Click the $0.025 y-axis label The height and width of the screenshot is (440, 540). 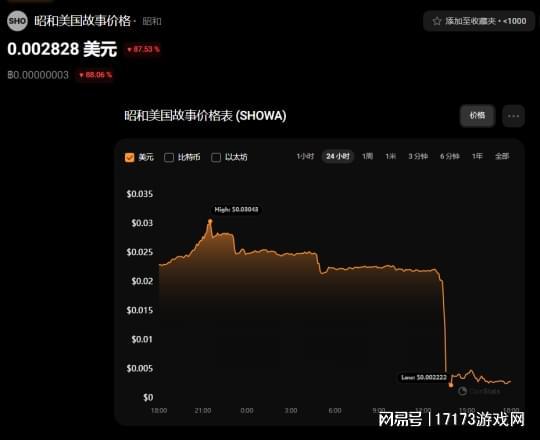coord(139,252)
